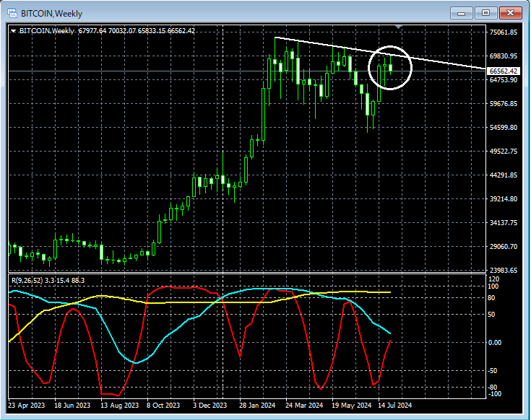Click price scale value 34137.75
The image size is (531, 420).
click(504, 222)
